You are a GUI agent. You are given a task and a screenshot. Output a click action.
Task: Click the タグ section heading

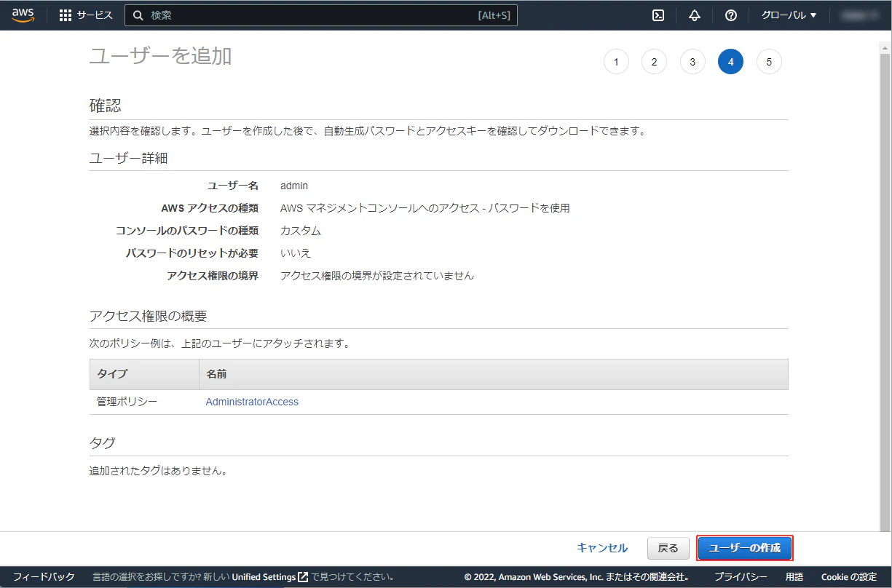tap(102, 443)
